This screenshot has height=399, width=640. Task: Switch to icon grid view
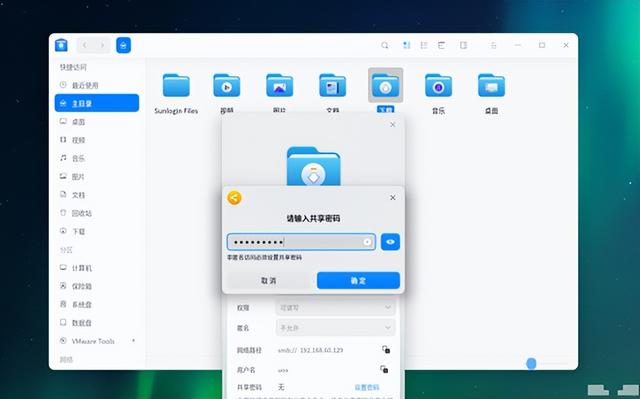click(x=407, y=45)
